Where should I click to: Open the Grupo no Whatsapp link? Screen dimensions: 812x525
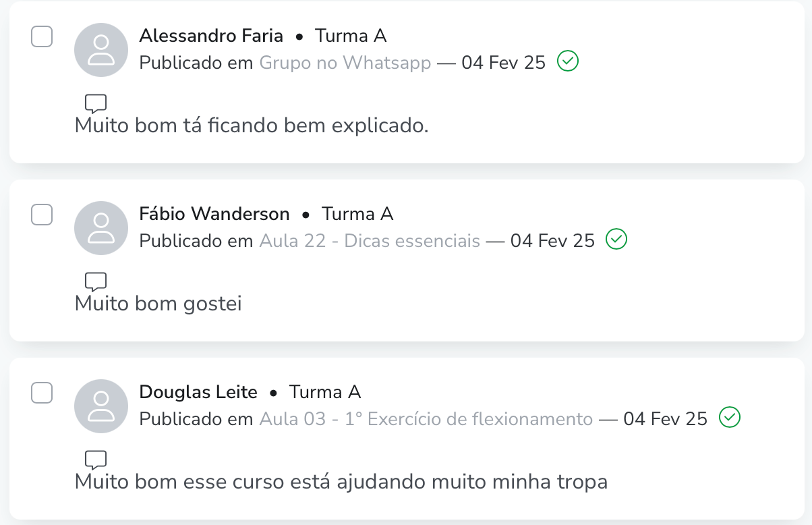point(345,63)
